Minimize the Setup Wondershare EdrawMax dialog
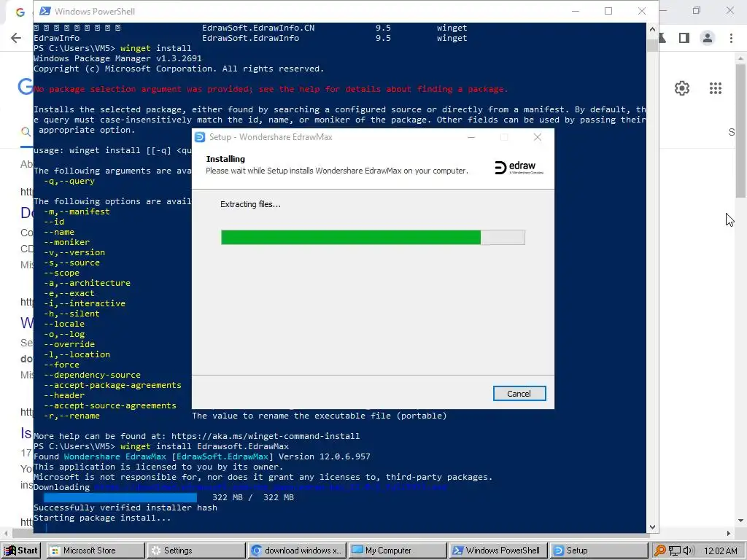This screenshot has width=747, height=560. [x=471, y=137]
